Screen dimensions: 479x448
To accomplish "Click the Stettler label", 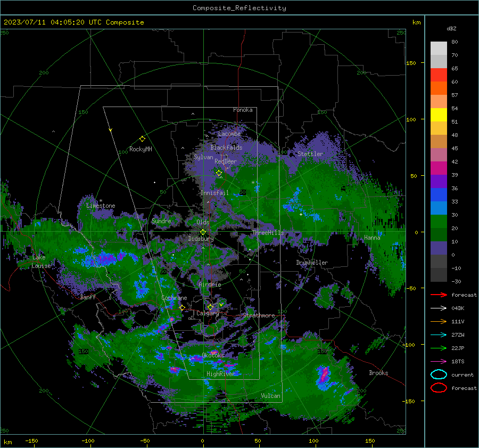I will (x=310, y=154).
